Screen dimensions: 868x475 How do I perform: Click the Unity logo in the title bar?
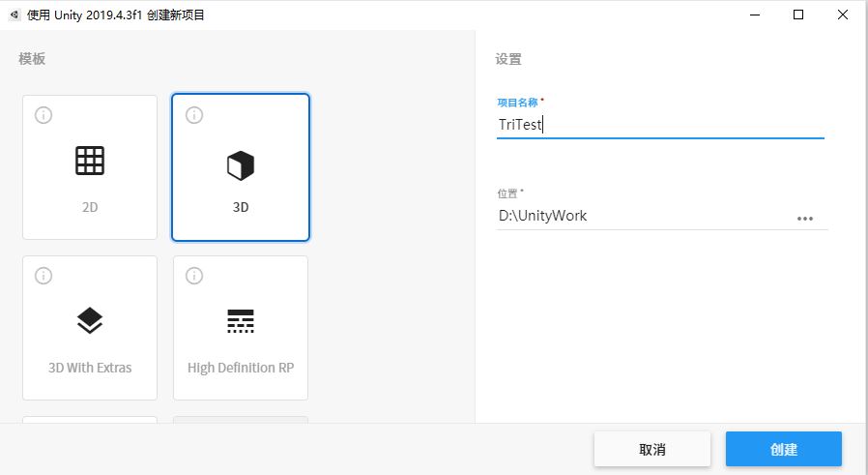[x=14, y=15]
